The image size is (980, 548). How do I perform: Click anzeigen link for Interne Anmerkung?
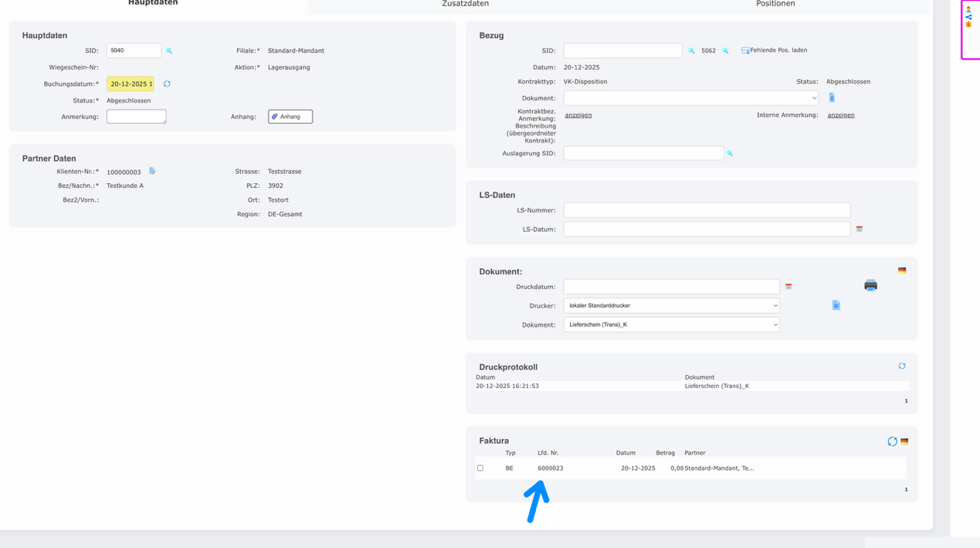pos(840,115)
